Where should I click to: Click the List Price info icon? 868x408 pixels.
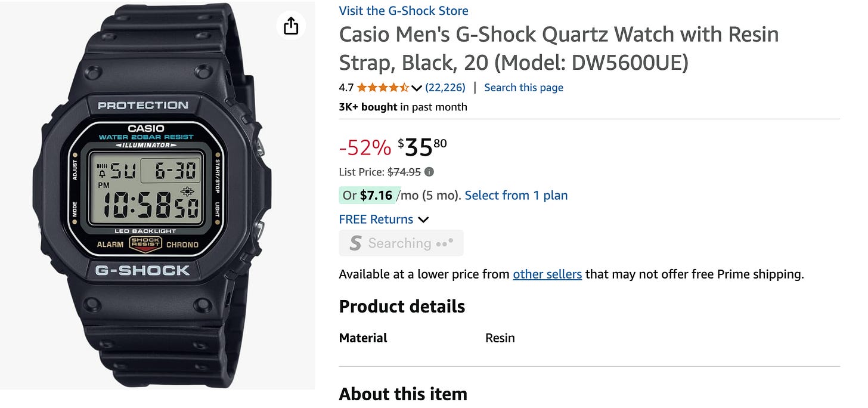click(428, 172)
